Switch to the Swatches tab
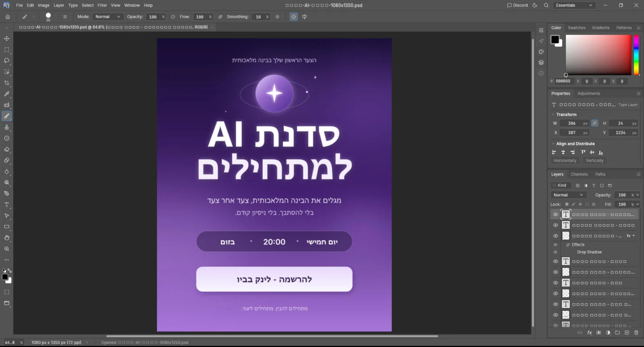The height and width of the screenshot is (347, 644). [x=577, y=28]
